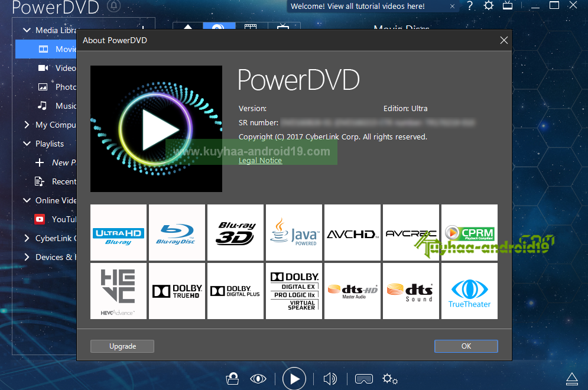588x390 pixels.
Task: Start playback with the Play button
Action: (x=294, y=379)
